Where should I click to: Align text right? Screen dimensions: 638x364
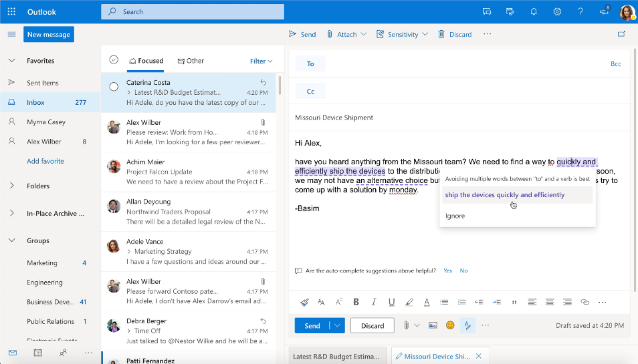(567, 302)
